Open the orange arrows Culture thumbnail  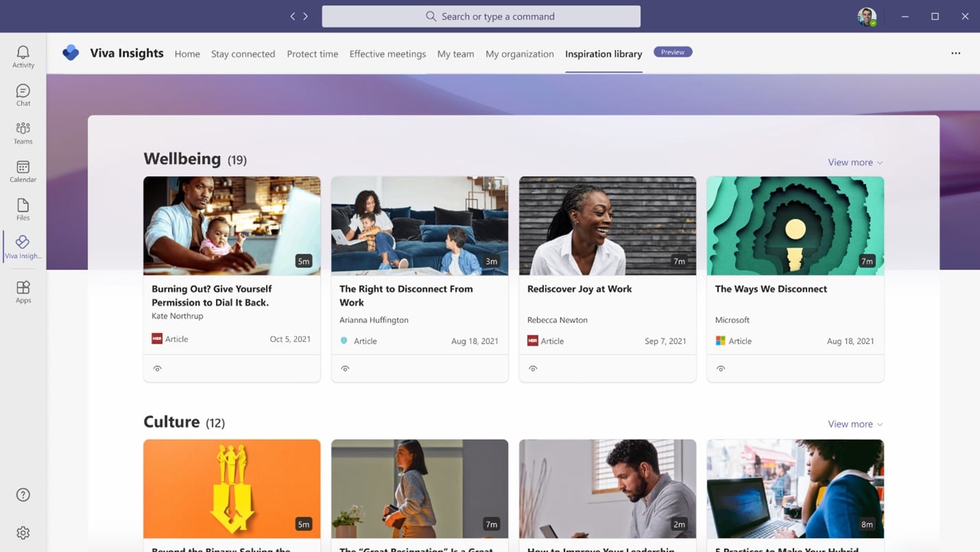[232, 489]
